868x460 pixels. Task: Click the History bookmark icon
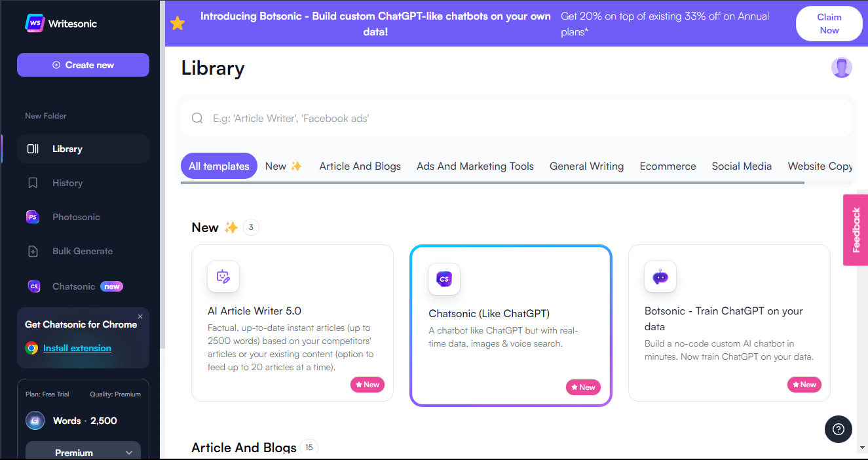[33, 183]
